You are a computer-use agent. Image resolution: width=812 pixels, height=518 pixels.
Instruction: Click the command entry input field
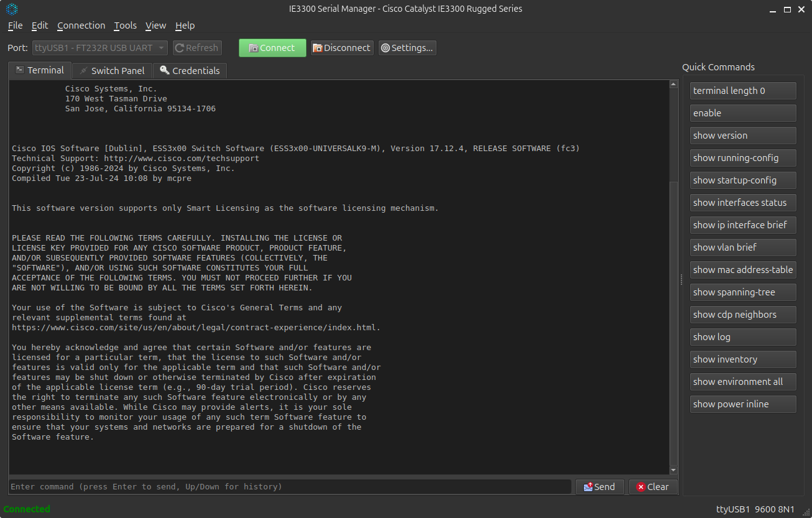pos(290,487)
